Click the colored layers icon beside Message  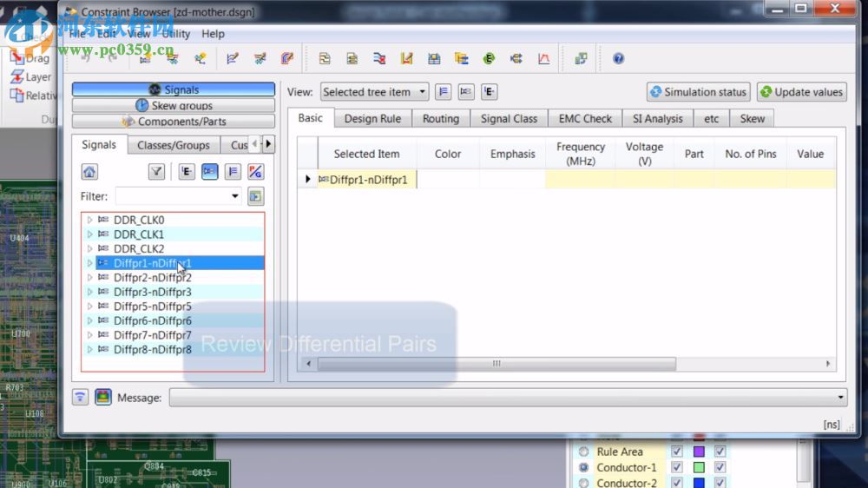[103, 397]
